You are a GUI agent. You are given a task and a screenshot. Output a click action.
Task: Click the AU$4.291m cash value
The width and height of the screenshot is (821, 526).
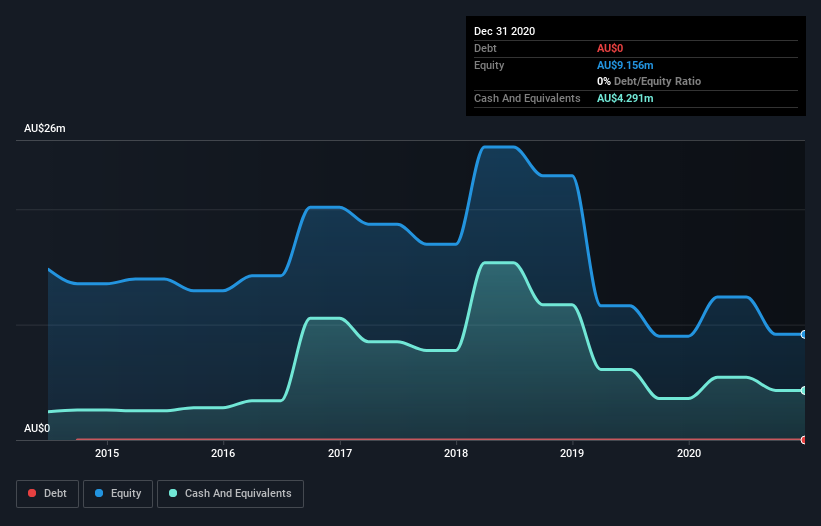tap(625, 98)
